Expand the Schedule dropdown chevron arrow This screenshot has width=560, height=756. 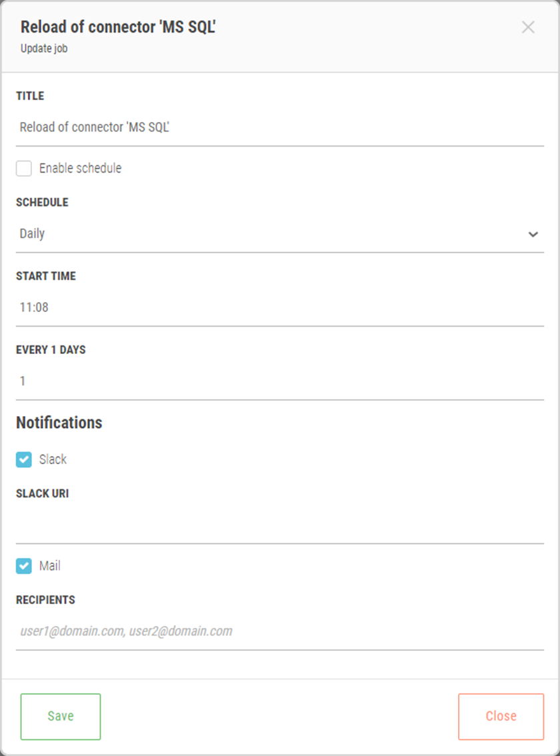pyautogui.click(x=533, y=235)
